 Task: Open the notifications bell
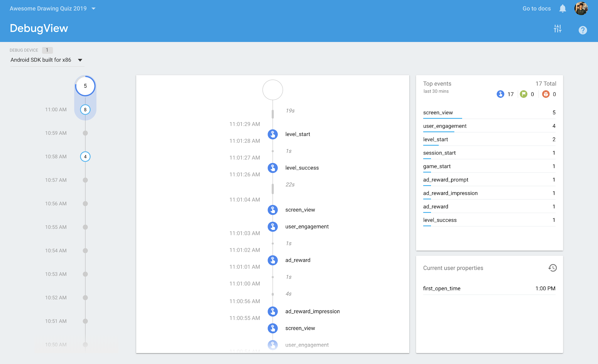(562, 9)
